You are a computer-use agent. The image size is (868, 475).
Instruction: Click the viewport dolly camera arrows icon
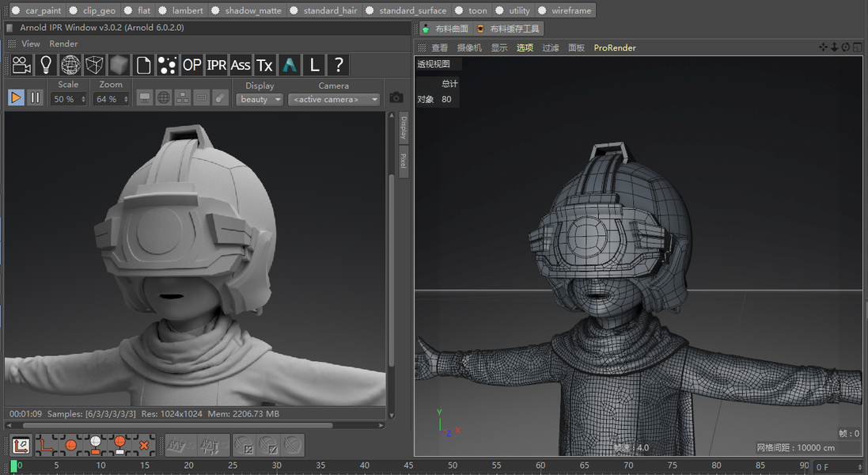coord(834,47)
